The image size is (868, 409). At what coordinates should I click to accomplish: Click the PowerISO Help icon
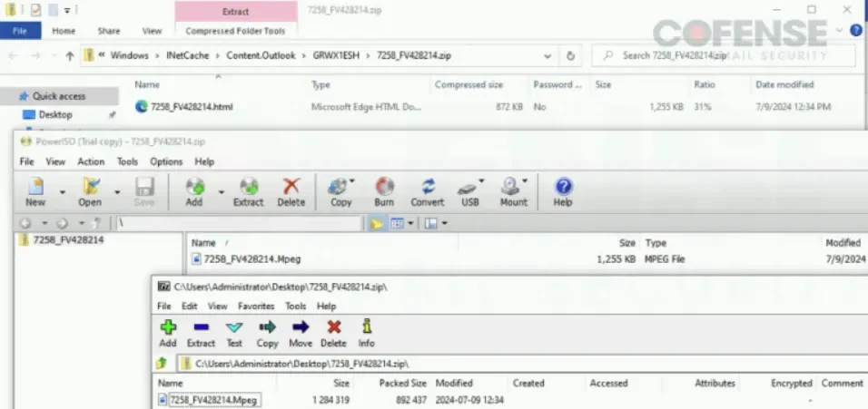[x=563, y=187]
